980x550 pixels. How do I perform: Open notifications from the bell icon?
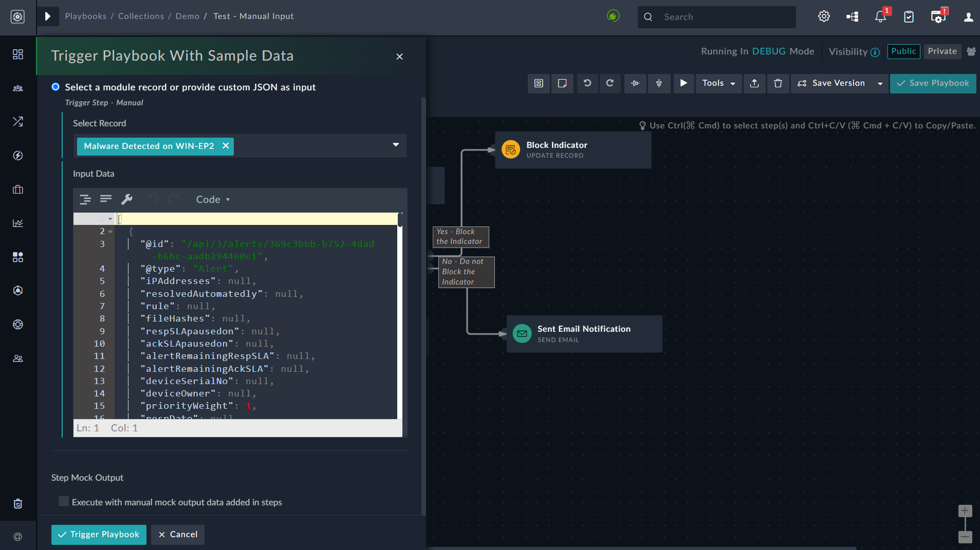click(880, 16)
